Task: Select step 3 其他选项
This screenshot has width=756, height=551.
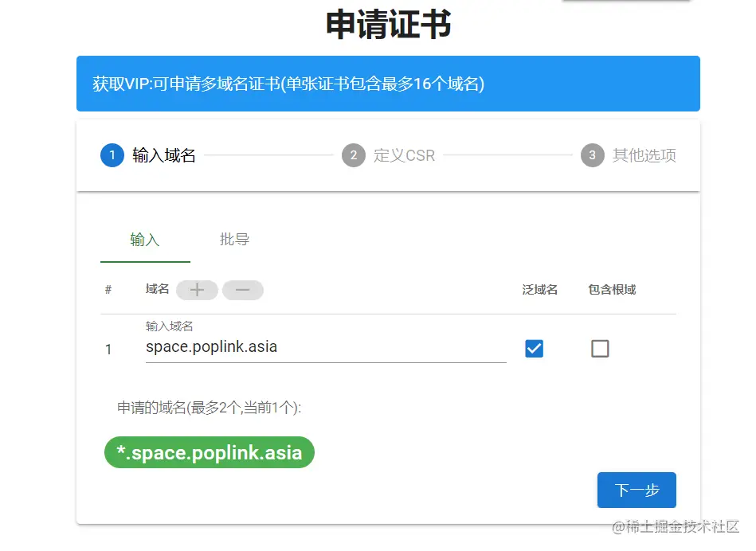Action: click(x=629, y=155)
